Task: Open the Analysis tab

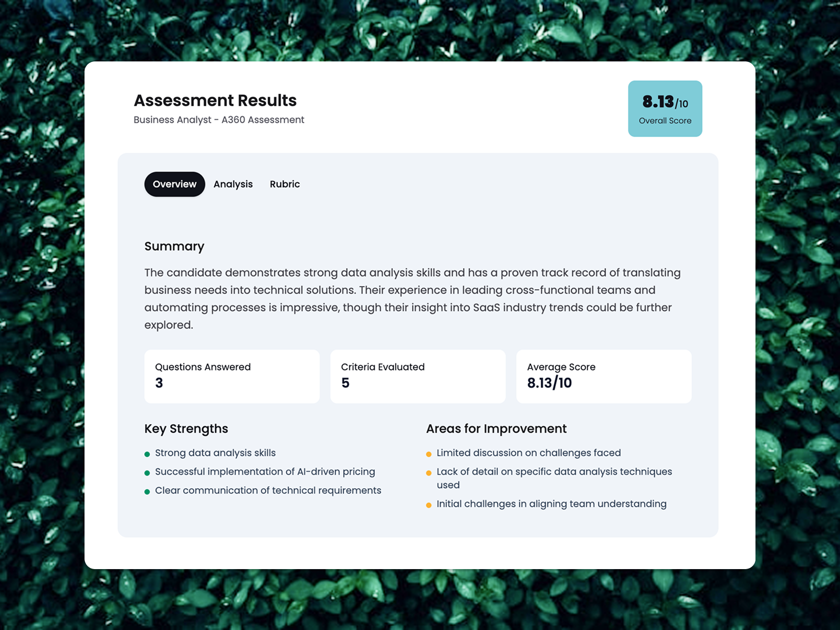Action: click(233, 184)
